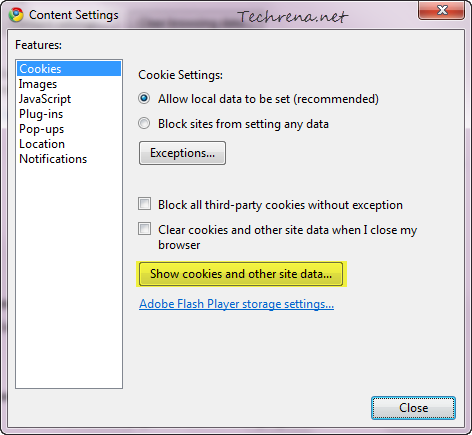
Task: Select the Location feature entry
Action: 42,144
